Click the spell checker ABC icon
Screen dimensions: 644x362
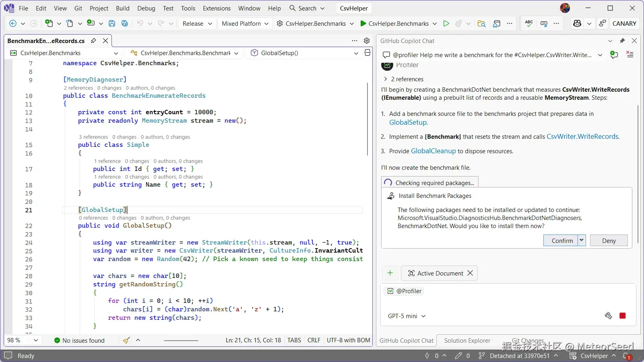click(x=529, y=23)
